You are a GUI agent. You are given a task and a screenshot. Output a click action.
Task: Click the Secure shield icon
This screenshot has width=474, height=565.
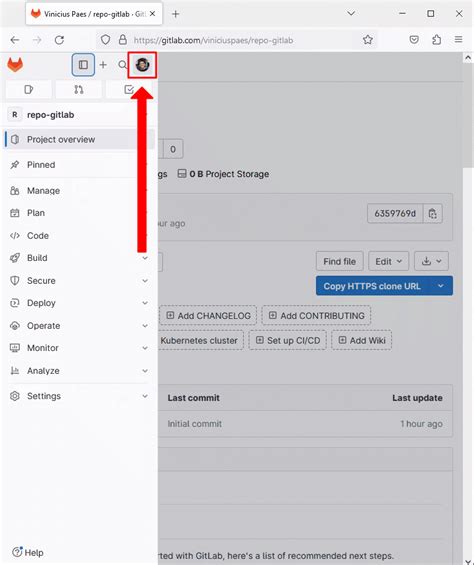tap(15, 281)
